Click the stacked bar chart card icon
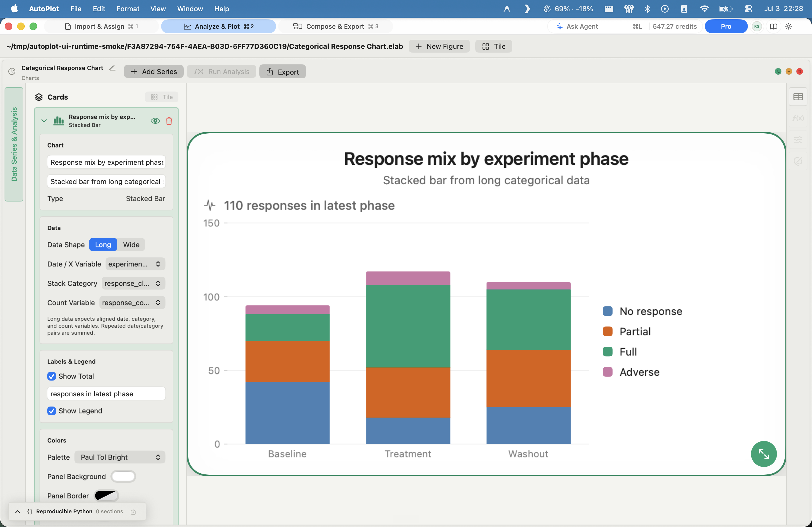 [x=59, y=121]
